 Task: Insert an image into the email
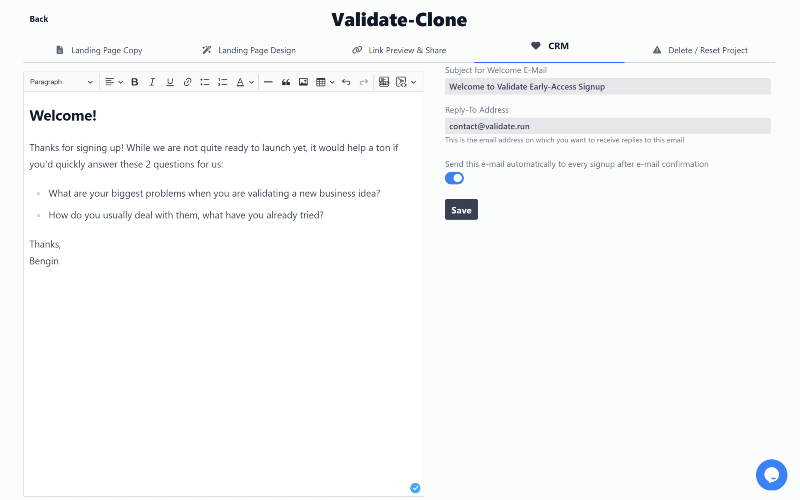coord(303,82)
